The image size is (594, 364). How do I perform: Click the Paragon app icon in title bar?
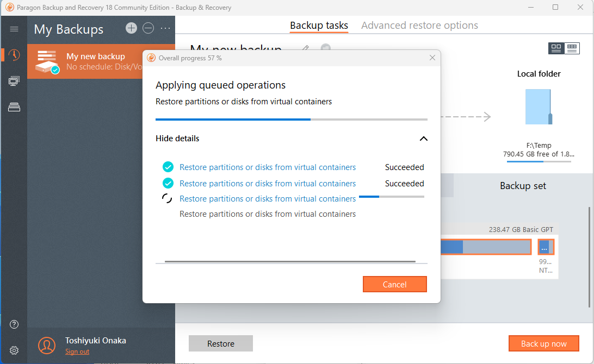click(x=10, y=7)
